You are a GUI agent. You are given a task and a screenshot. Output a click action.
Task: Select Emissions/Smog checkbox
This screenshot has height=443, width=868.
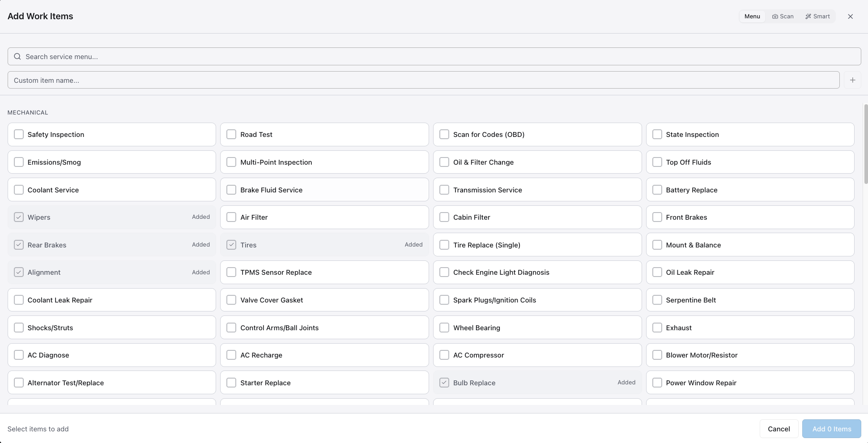click(x=19, y=162)
